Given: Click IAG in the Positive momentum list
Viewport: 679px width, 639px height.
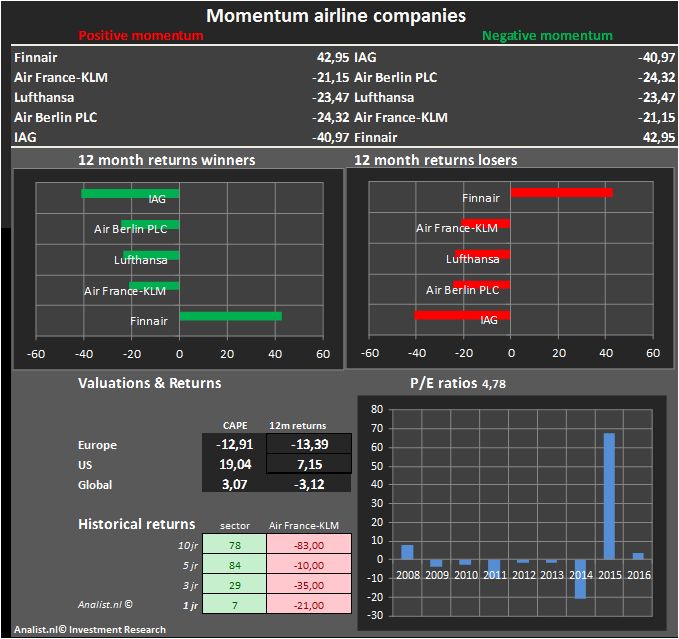Looking at the screenshot, I should [25, 137].
